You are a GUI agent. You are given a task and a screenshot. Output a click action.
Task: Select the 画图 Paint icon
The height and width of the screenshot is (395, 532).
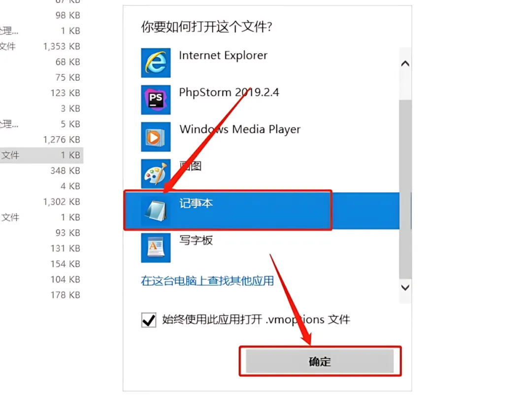click(156, 174)
